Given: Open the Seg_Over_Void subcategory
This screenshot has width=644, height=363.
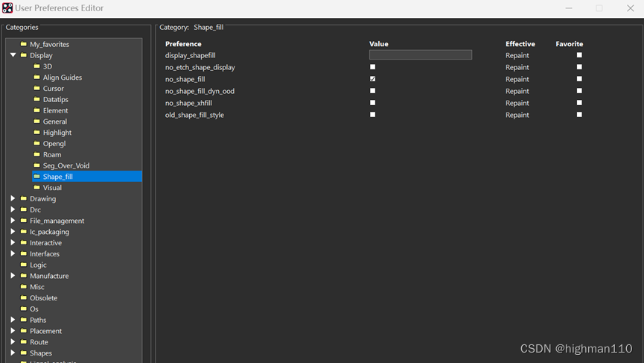Looking at the screenshot, I should pyautogui.click(x=66, y=165).
